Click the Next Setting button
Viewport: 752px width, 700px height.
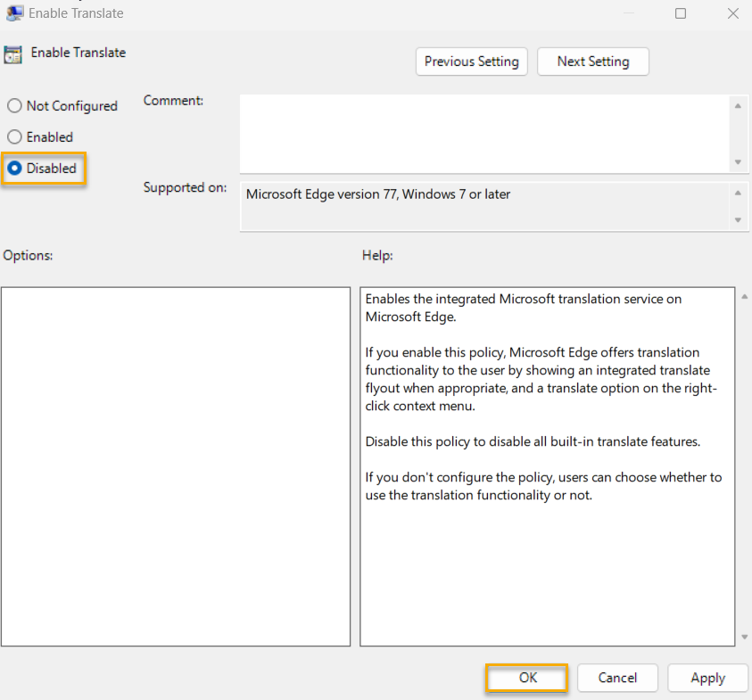coord(592,62)
